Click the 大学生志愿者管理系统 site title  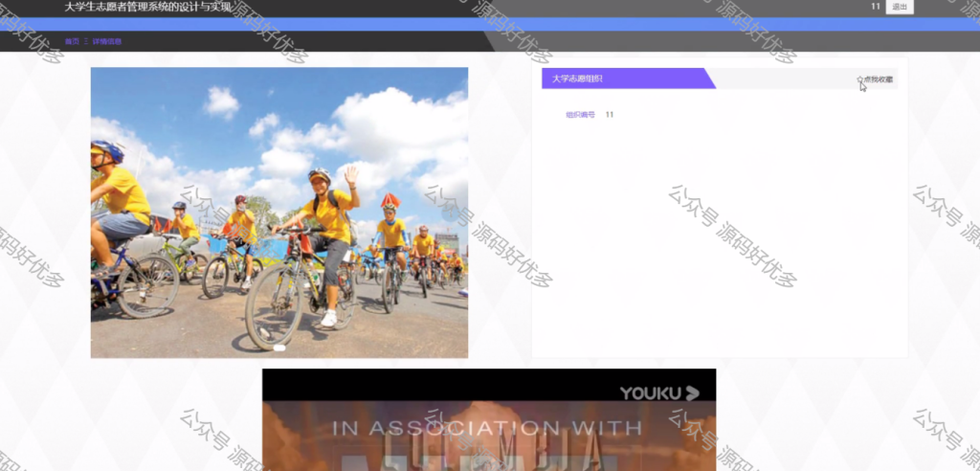click(148, 8)
